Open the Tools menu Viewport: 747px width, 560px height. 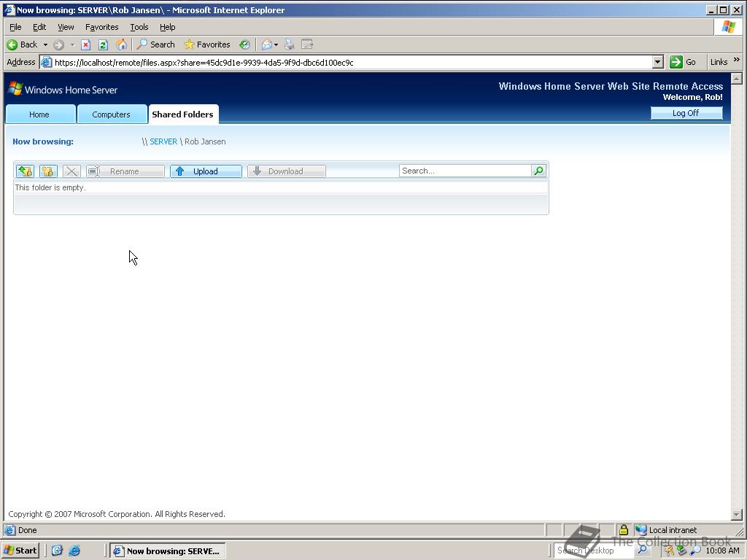click(x=139, y=27)
